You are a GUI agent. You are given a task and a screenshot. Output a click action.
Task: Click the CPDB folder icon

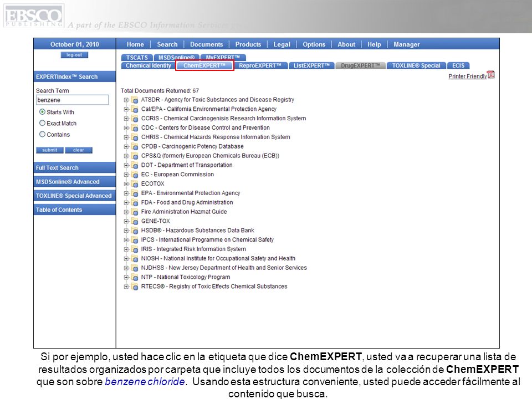(135, 146)
